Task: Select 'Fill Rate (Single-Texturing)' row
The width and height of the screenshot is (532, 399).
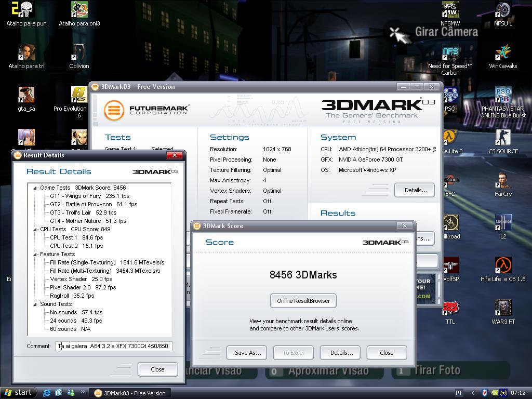Action: 107,262
